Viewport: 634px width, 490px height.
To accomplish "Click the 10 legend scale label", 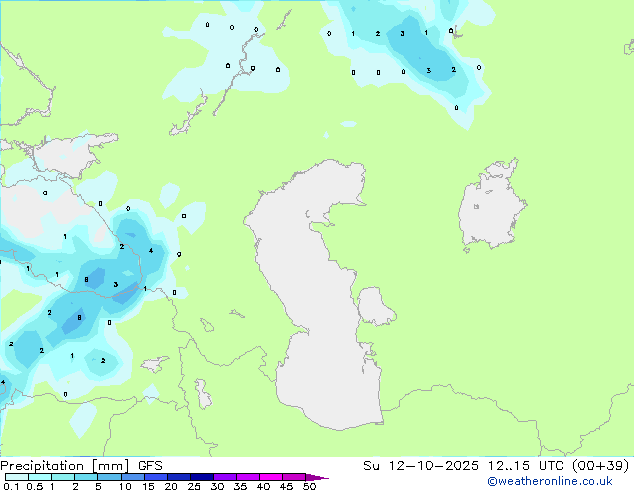I will (125, 486).
